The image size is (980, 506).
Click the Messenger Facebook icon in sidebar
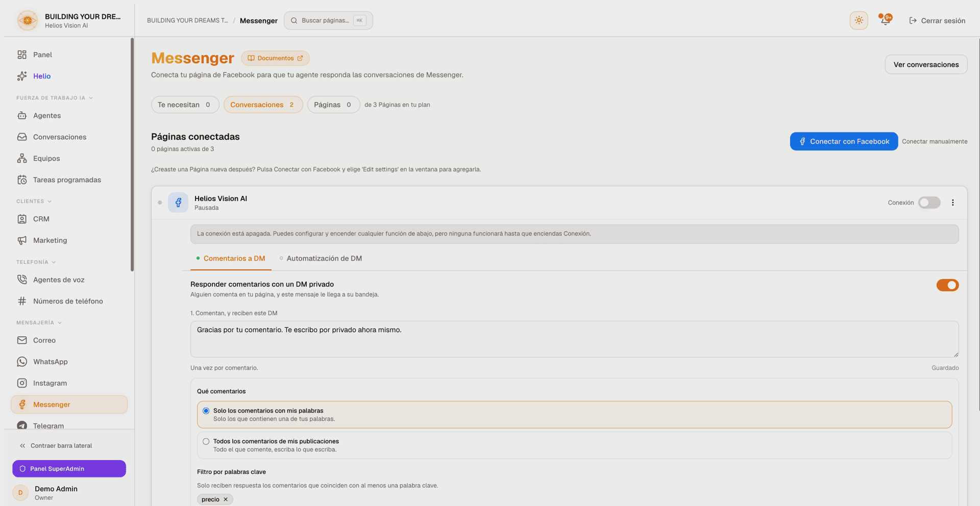(x=22, y=405)
